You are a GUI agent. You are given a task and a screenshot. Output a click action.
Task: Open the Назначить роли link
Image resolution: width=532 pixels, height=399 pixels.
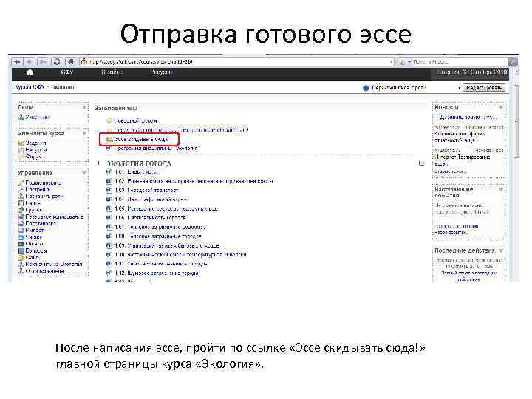point(44,196)
